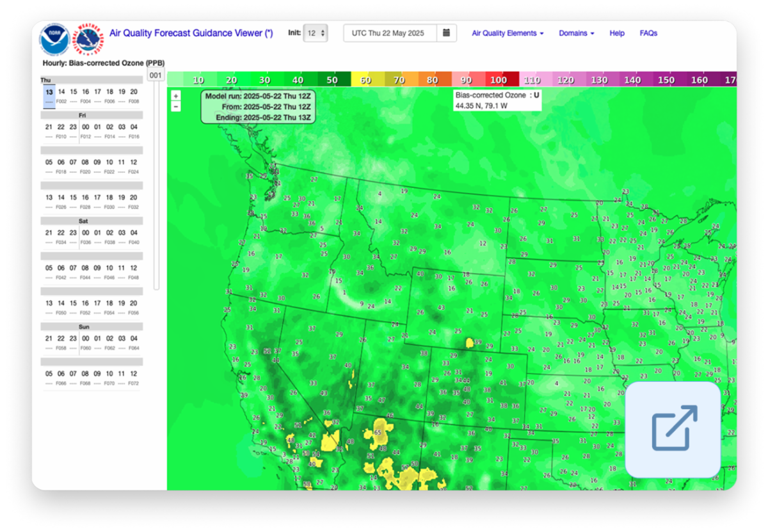The height and width of the screenshot is (532, 768).
Task: Click the Air Quality Forecast Guidance Viewer title
Action: tap(191, 33)
